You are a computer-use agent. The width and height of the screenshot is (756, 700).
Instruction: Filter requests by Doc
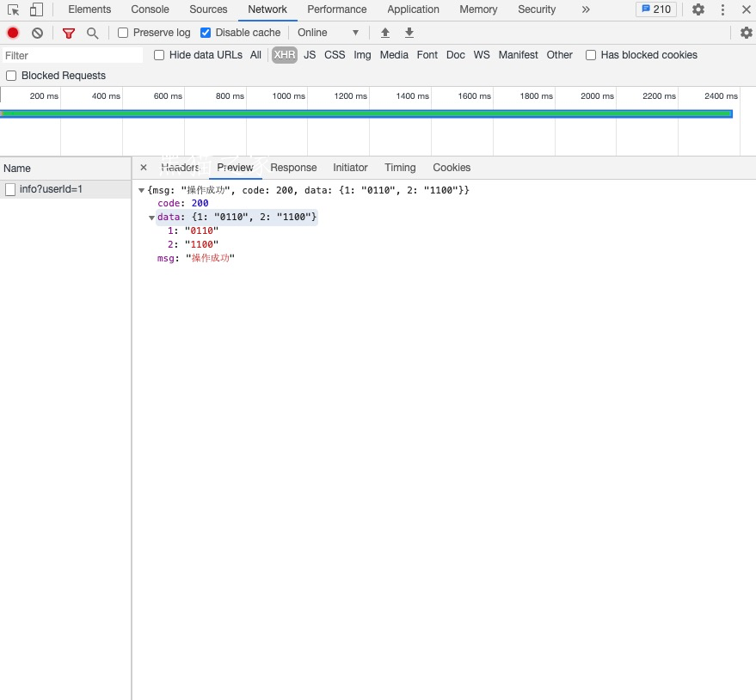tap(456, 55)
